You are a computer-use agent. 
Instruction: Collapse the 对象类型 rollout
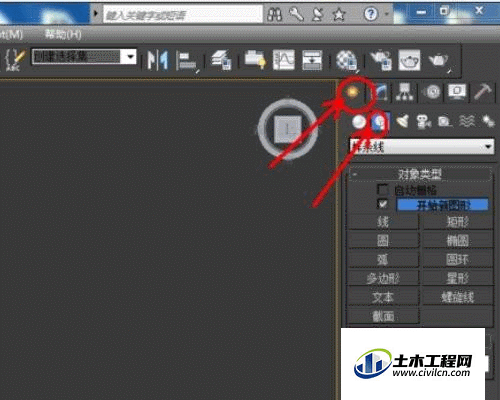(420, 174)
